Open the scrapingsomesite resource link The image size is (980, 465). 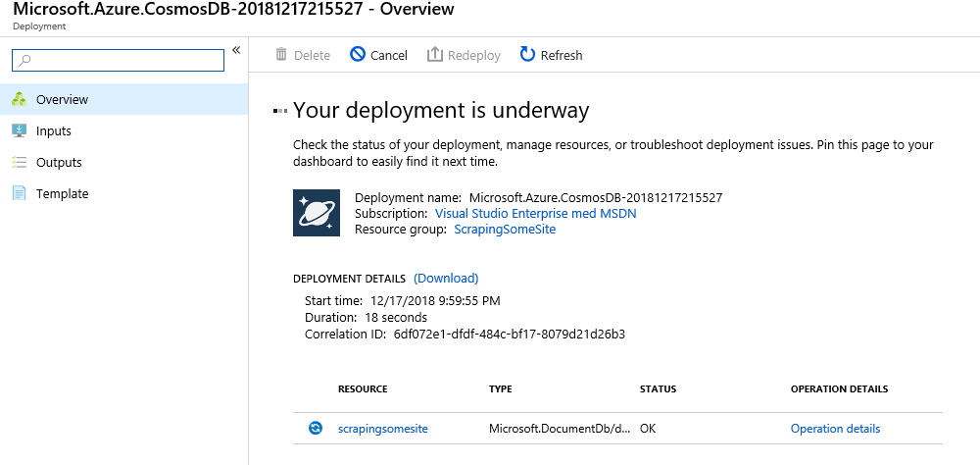383,429
